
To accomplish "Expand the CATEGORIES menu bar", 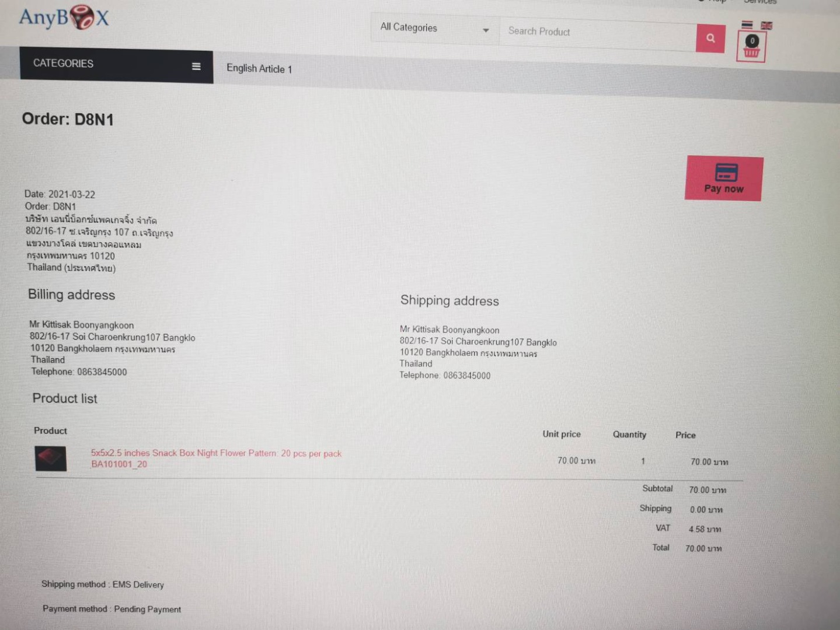I will (116, 65).
